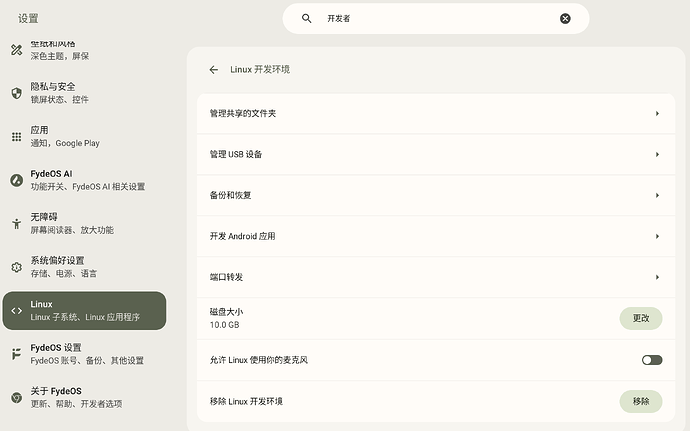Click the FydeOS AI icon in sidebar
Viewport: 690px width, 431px height.
[17, 180]
